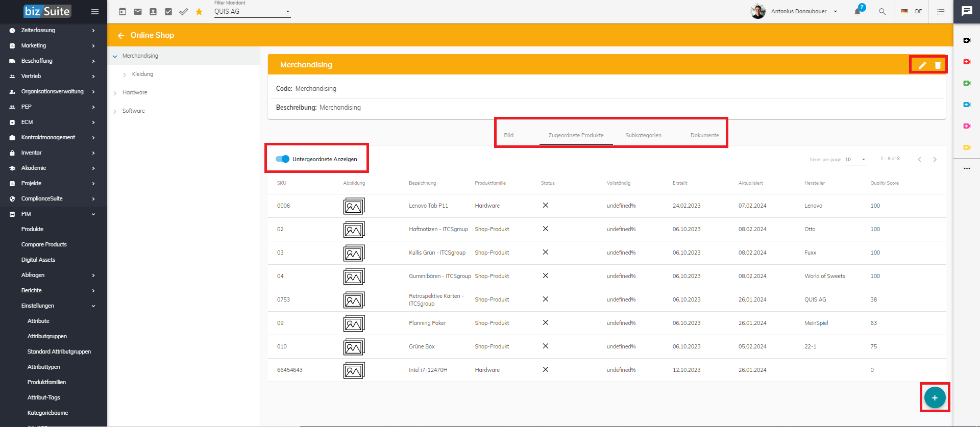The image size is (980, 427).
Task: Open the mail envelope icon
Action: [x=138, y=11]
